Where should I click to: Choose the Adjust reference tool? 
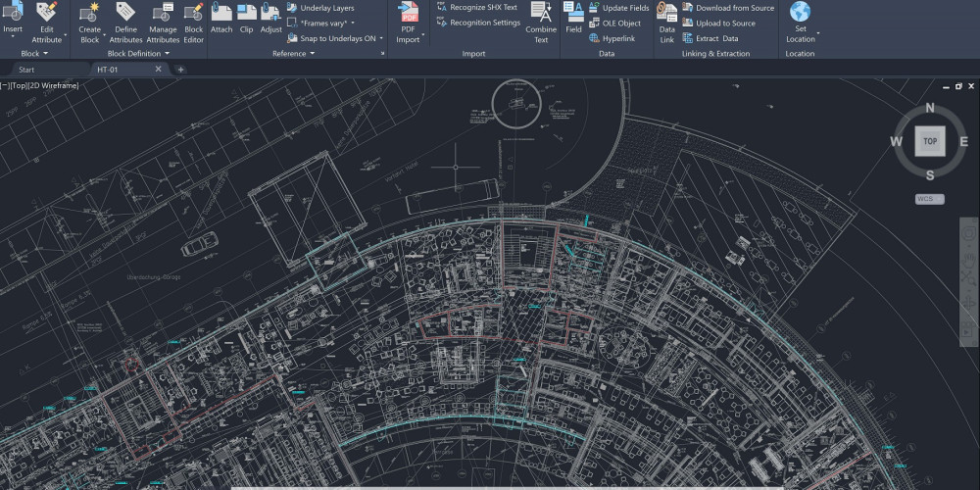270,18
